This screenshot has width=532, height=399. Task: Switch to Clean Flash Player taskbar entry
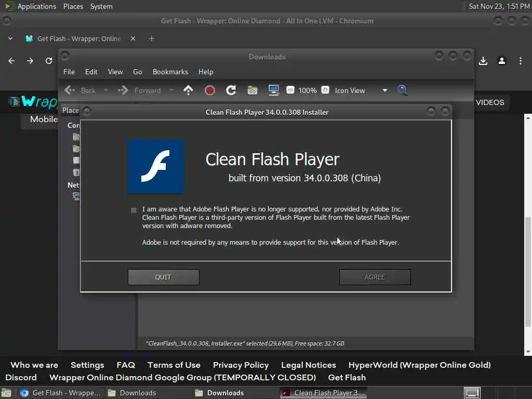click(x=324, y=393)
